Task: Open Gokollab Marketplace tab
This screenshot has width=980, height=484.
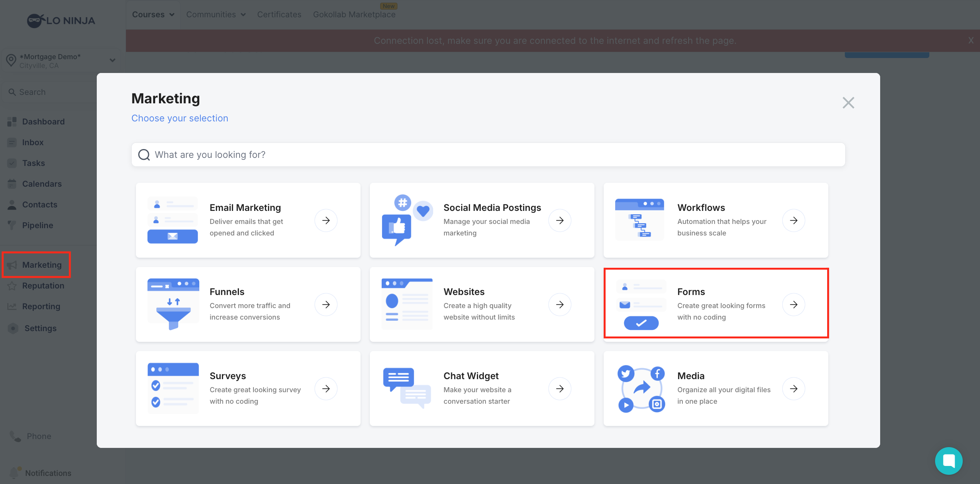Action: click(354, 15)
